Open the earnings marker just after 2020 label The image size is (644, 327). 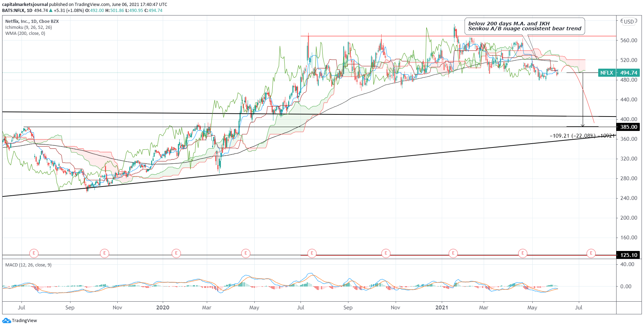click(x=176, y=253)
